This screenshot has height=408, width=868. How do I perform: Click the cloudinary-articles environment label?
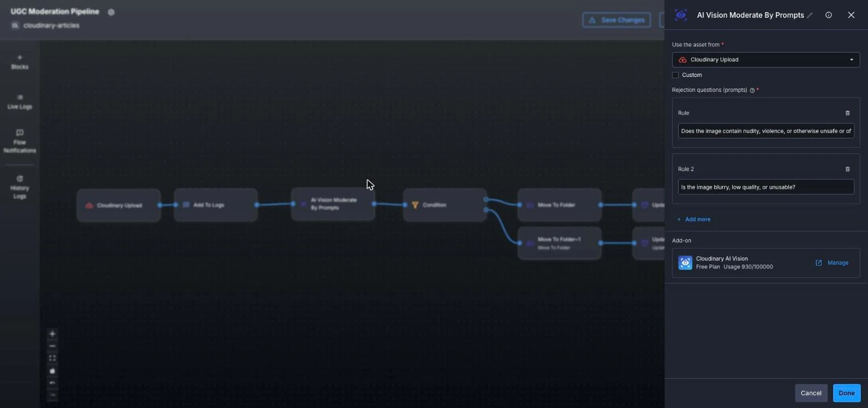(51, 25)
